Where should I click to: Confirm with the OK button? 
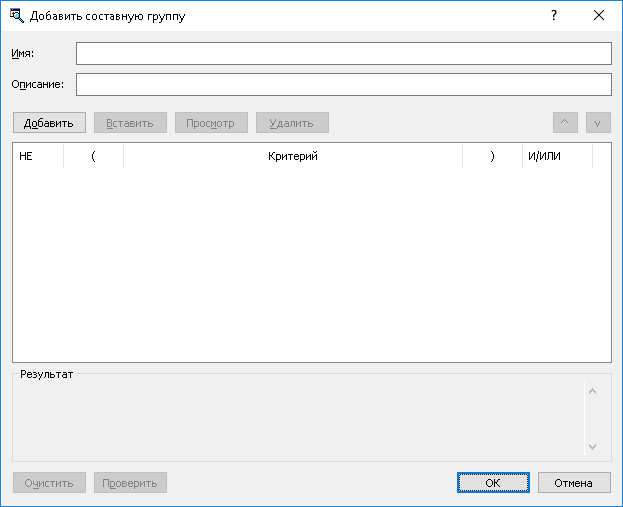493,483
